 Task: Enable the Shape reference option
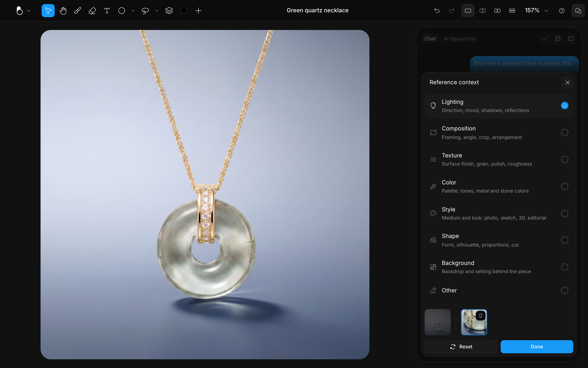pos(565,240)
